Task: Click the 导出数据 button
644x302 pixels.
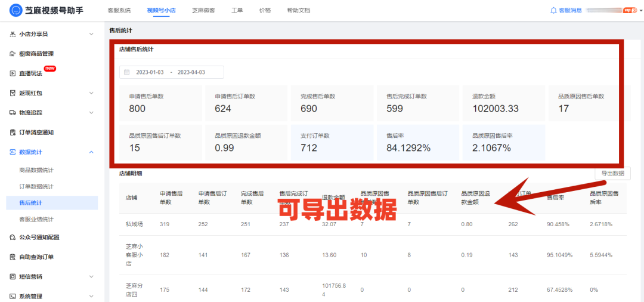Action: 613,174
